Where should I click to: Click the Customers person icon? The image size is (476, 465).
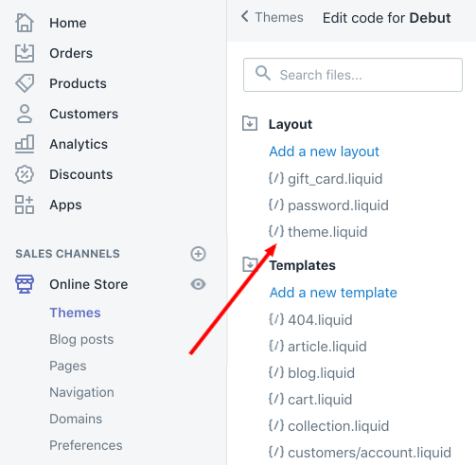tap(25, 114)
